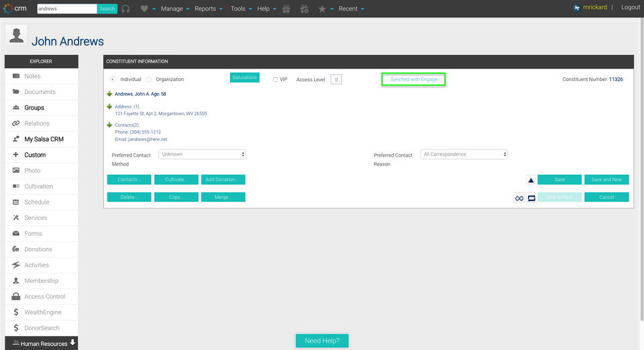Open the Reports menu

tap(208, 9)
